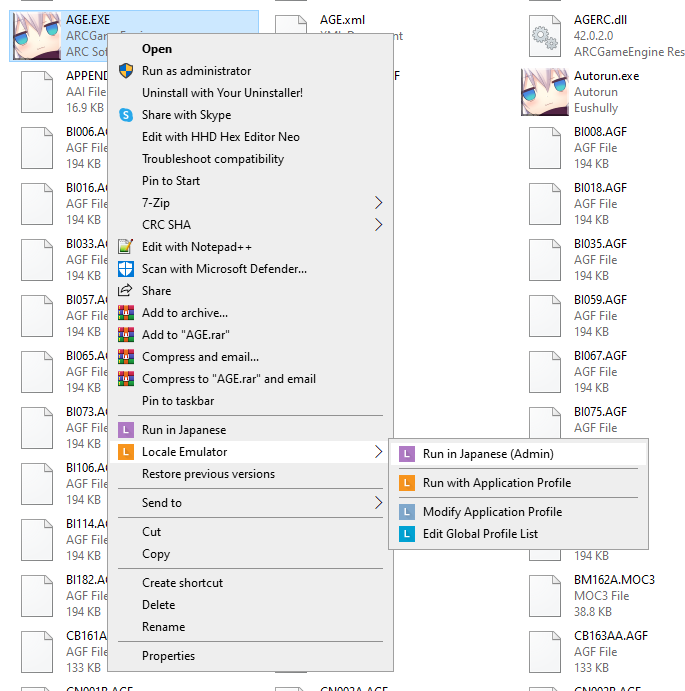The width and height of the screenshot is (685, 691).
Task: Select the AGE.EXE anime character icon
Action: tap(37, 36)
